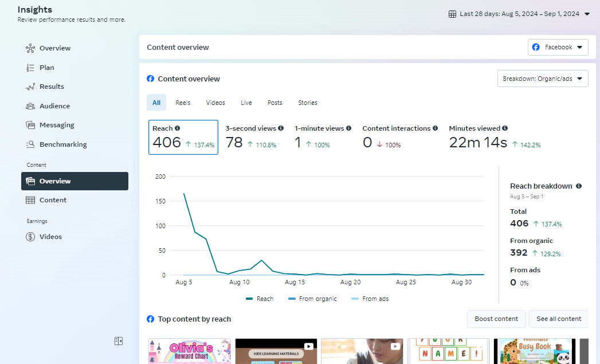600x364 pixels.
Task: Toggle the Reach legend swatch
Action: [x=249, y=299]
